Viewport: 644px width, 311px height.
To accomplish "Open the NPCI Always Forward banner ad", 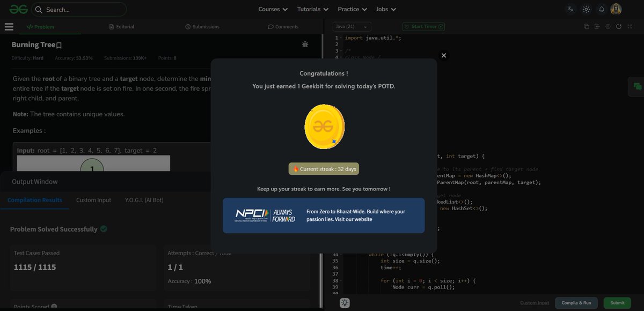I will pos(324,216).
